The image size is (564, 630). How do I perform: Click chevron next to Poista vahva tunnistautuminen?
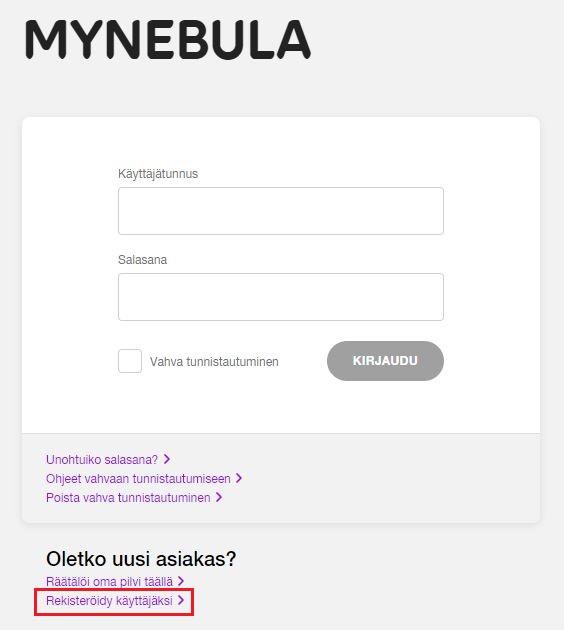pos(219,497)
